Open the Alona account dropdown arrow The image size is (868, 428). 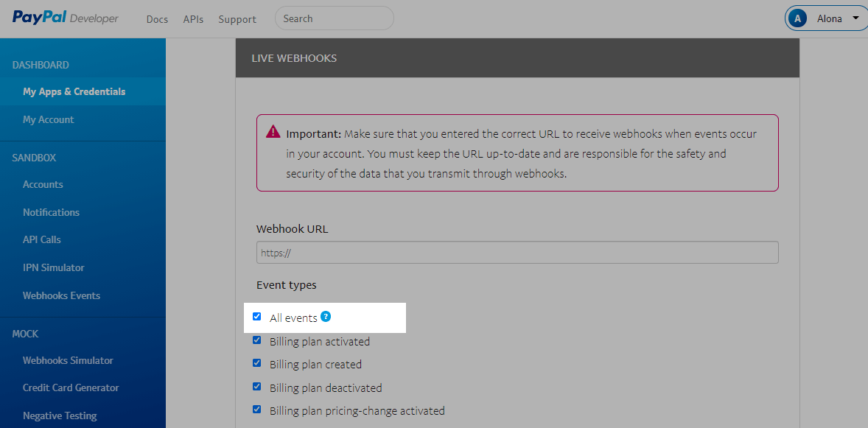coord(855,18)
